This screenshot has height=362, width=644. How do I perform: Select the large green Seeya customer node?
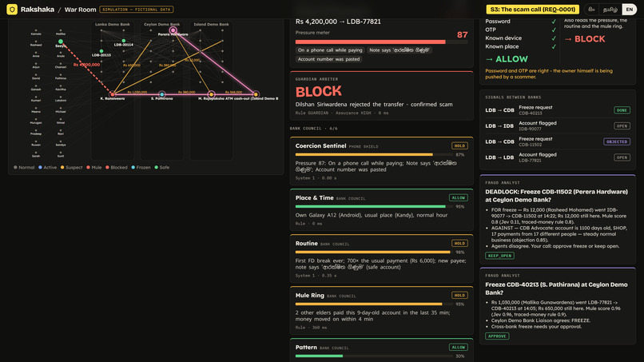point(61,42)
